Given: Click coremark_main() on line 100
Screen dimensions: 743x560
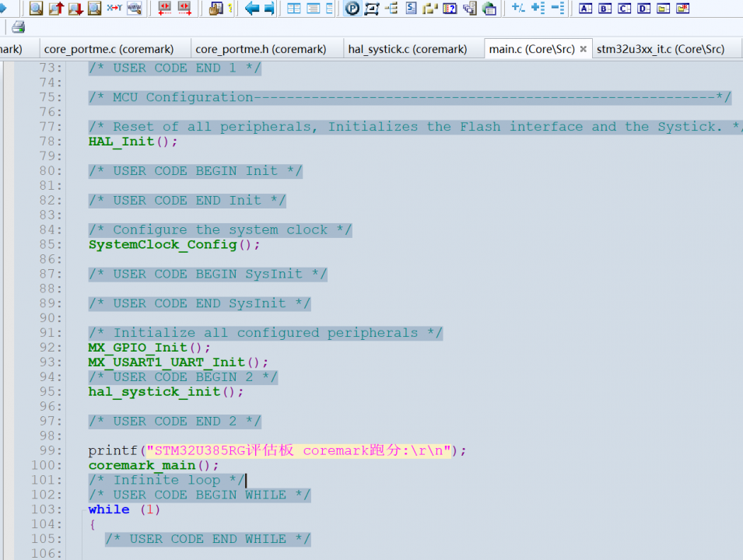Looking at the screenshot, I should (x=153, y=465).
